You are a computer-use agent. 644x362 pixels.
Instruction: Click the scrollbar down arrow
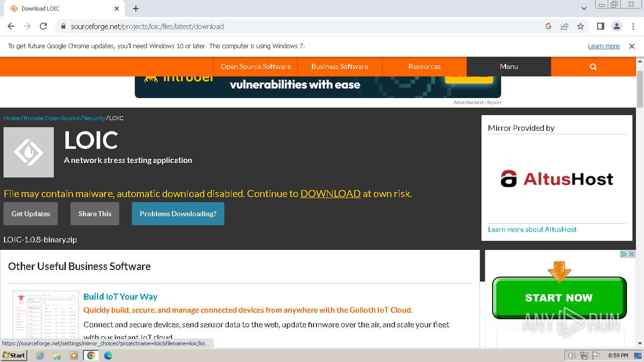pos(640,343)
